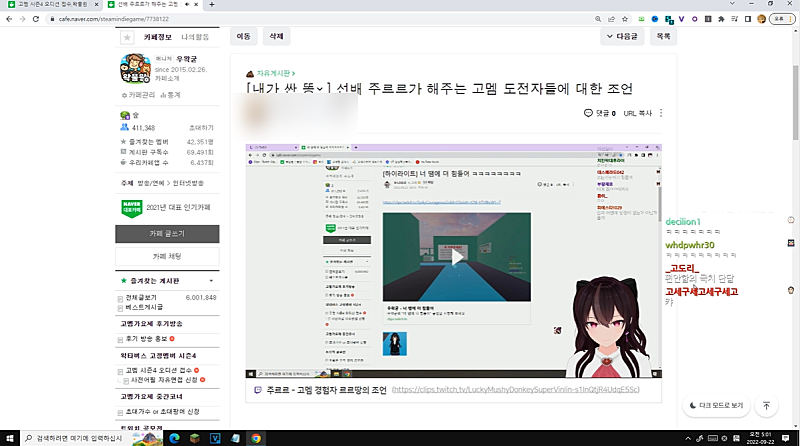Click the 초대하기 invite link
The image size is (800, 446).
click(202, 128)
